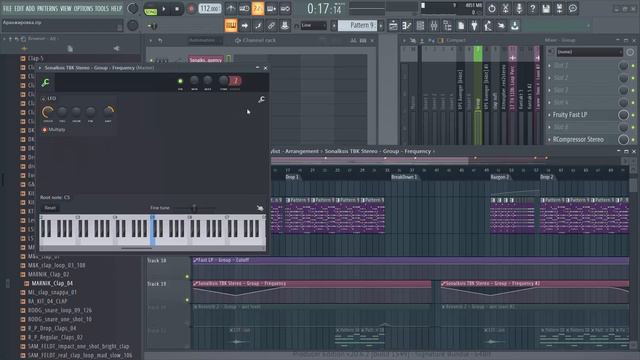Screen dimensions: 640x360
Task: Select ML_clap_snappa_01 in the browser
Action: pos(52,292)
